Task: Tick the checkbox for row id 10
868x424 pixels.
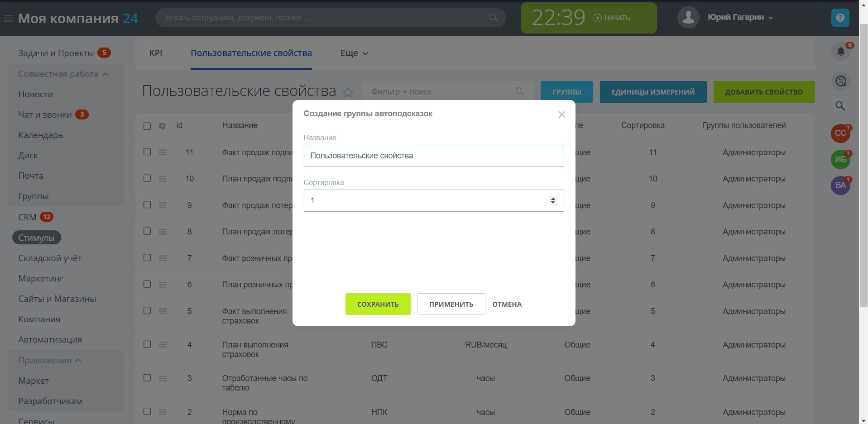Action: [x=147, y=178]
